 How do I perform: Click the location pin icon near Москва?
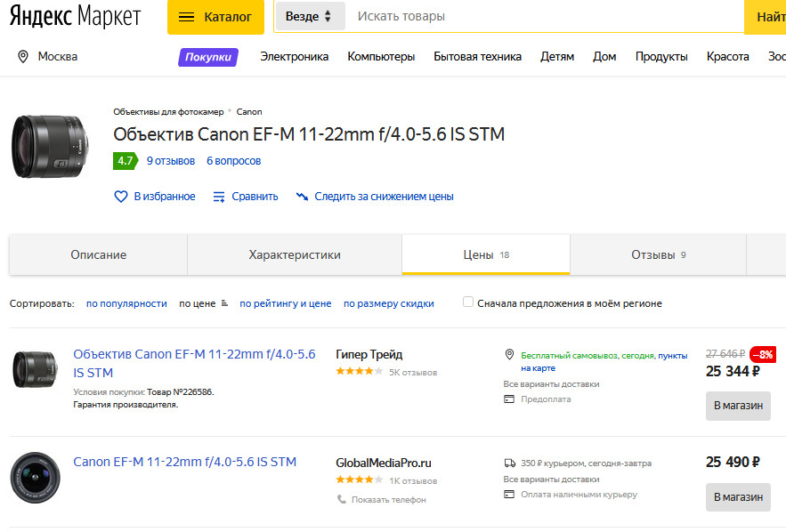pyautogui.click(x=23, y=57)
